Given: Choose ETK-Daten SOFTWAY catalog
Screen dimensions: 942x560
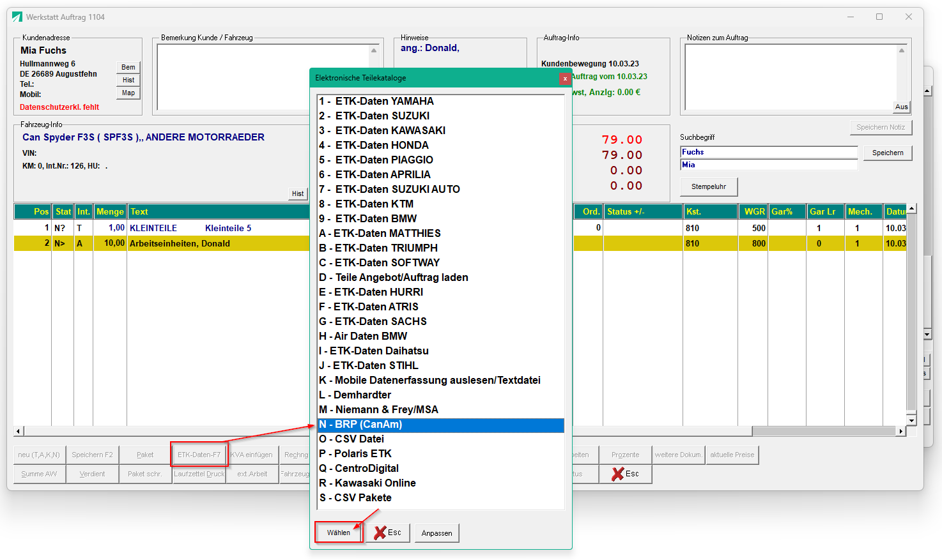Looking at the screenshot, I should coord(441,263).
